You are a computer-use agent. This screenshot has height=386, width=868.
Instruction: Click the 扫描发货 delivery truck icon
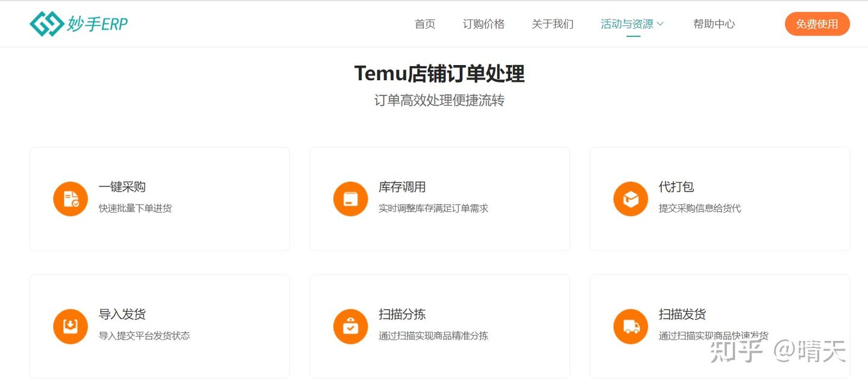click(x=631, y=326)
